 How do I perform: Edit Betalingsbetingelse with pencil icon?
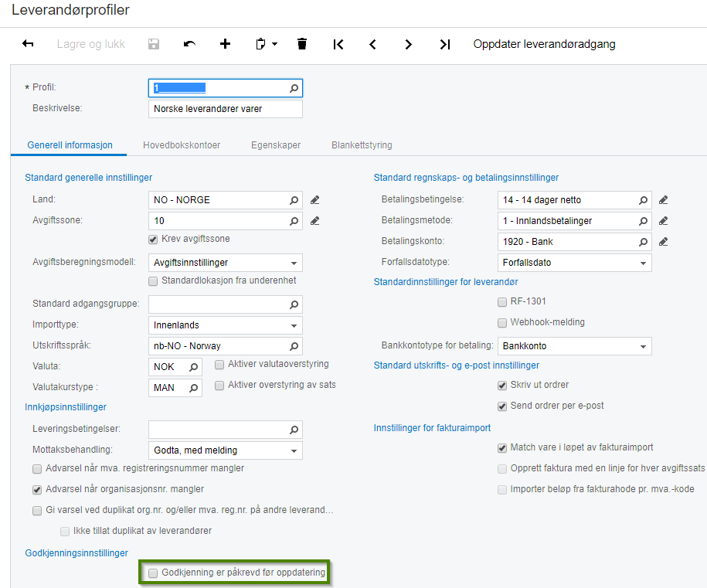click(x=663, y=200)
